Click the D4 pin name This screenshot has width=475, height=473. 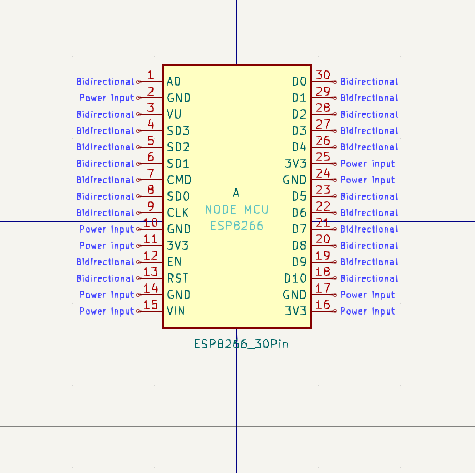(299, 147)
